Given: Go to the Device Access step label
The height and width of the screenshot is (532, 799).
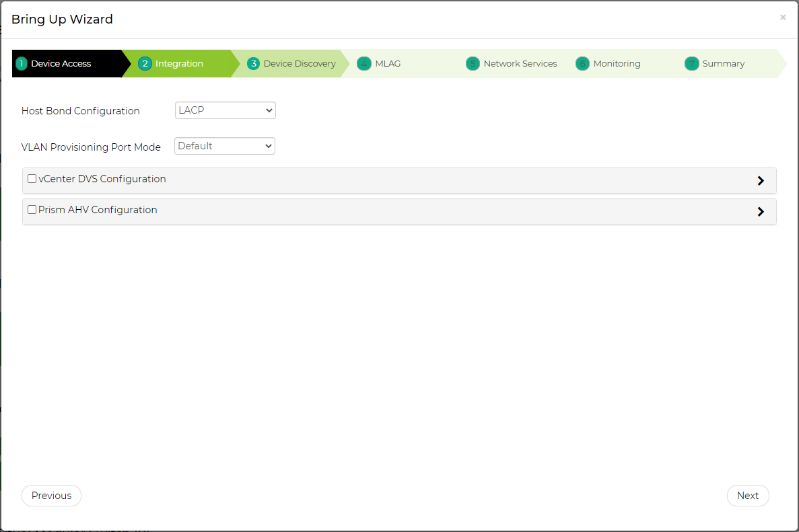Looking at the screenshot, I should [x=61, y=64].
